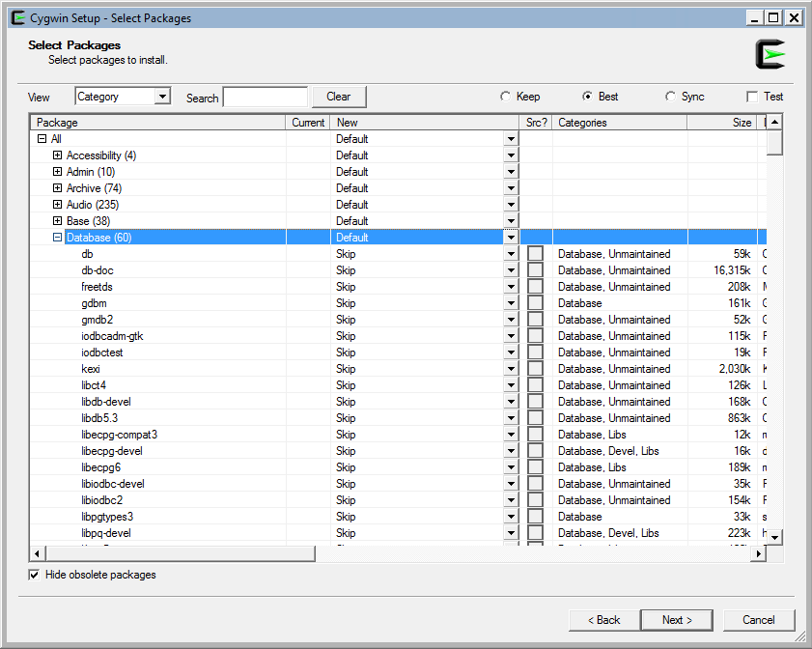Select the Keep radio button
The image size is (812, 649).
505,97
